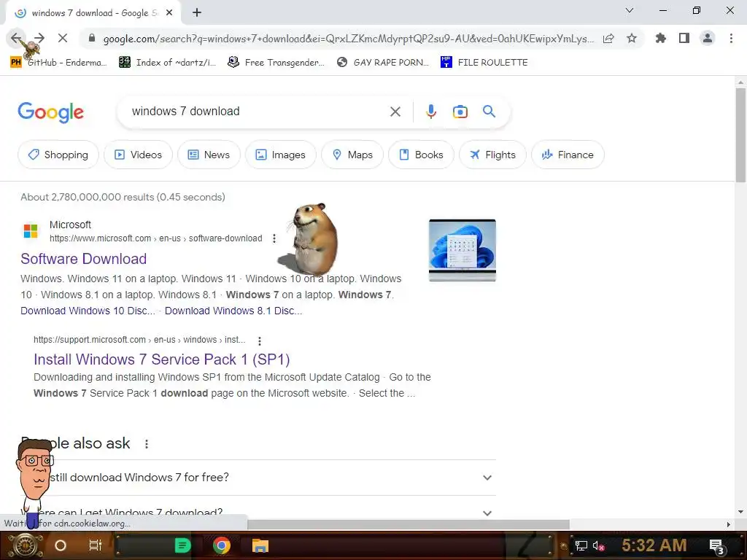The image size is (747, 560).
Task: Select the Books filter
Action: (421, 155)
